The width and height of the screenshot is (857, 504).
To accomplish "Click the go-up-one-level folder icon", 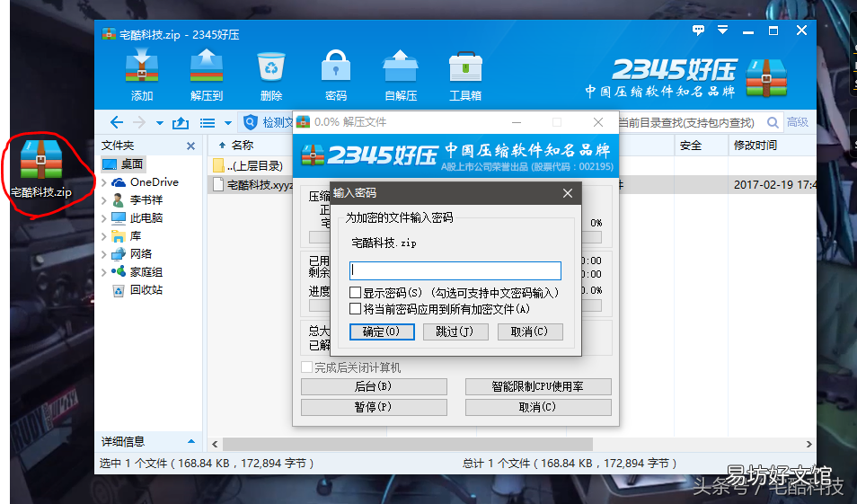I will pos(181,123).
